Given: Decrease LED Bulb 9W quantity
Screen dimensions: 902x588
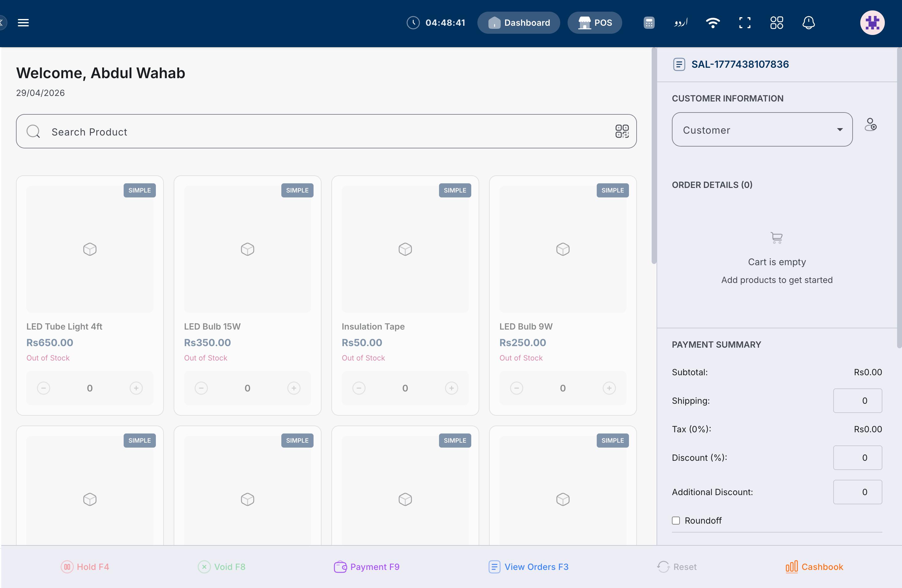Looking at the screenshot, I should click(517, 388).
